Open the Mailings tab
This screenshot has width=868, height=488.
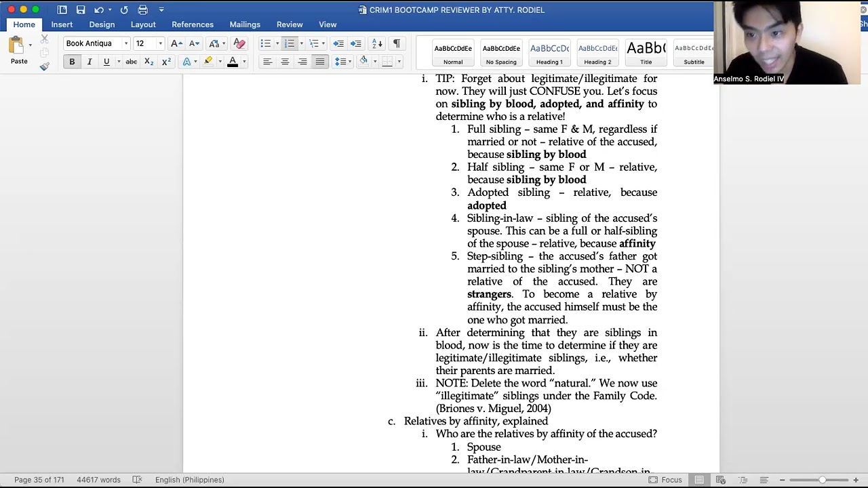pos(245,24)
